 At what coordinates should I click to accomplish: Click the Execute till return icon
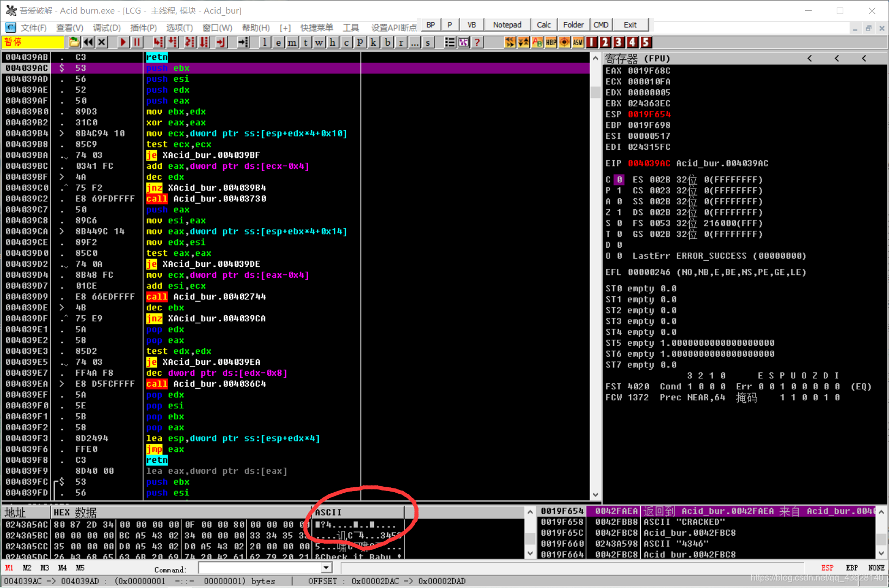pos(221,42)
